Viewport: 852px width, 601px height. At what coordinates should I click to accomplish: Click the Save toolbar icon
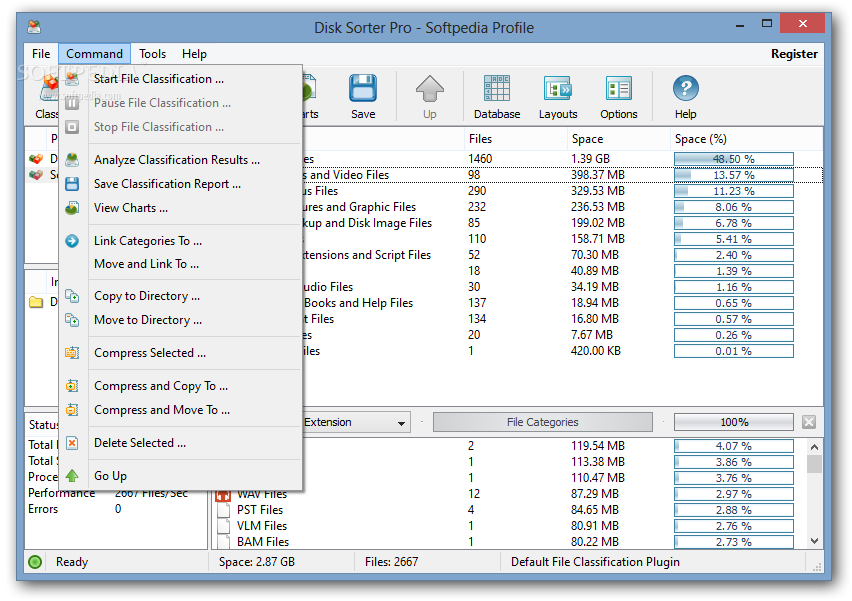point(362,89)
